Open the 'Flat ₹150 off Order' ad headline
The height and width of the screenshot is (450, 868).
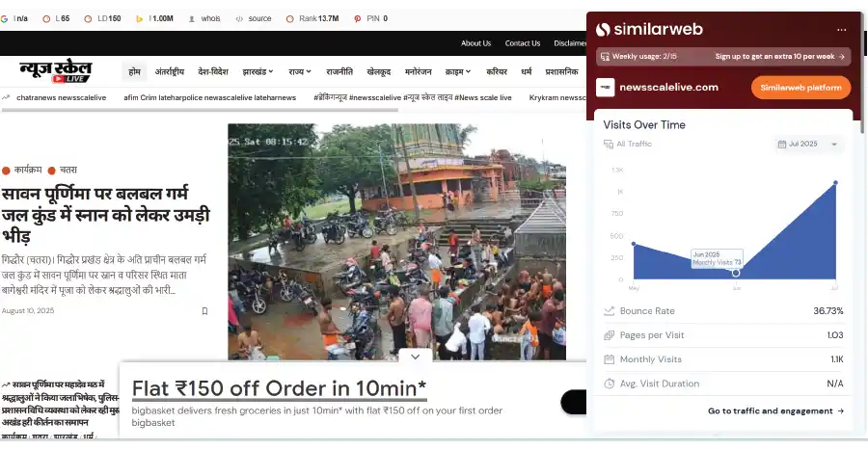(x=279, y=388)
